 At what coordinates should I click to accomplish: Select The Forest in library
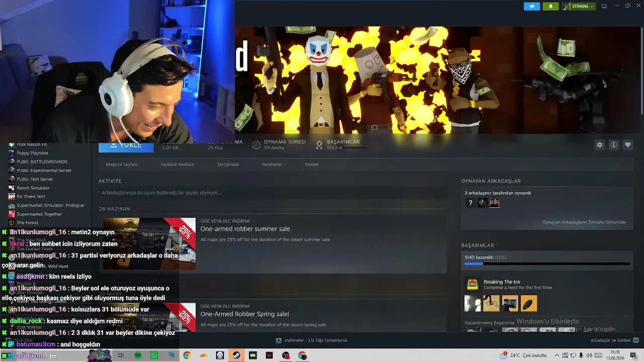click(x=27, y=223)
